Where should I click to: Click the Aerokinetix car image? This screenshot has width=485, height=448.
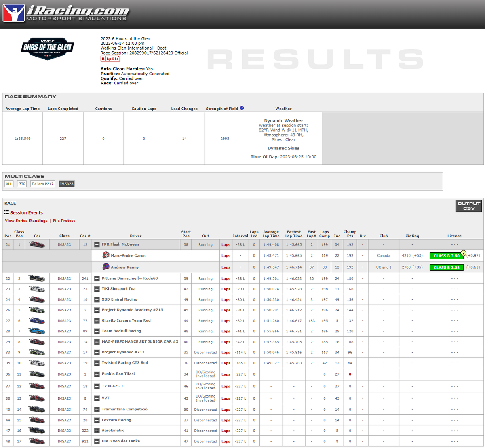pos(37,431)
